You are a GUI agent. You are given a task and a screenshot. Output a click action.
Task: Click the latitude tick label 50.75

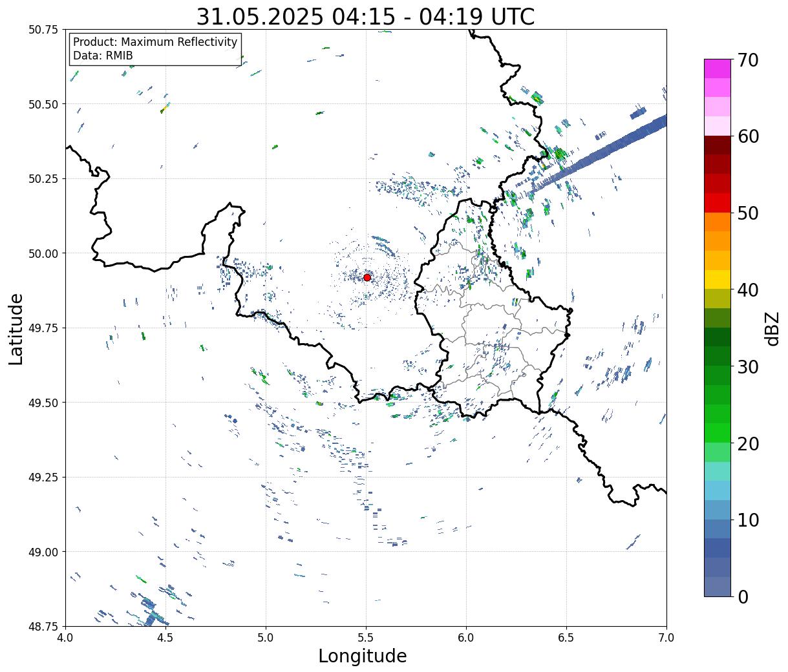[x=43, y=30]
